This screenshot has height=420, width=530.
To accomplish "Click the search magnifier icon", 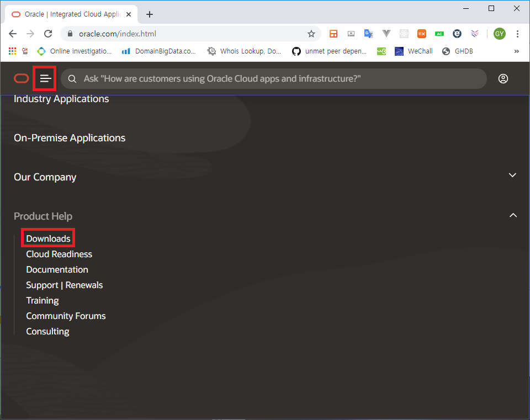I will (72, 79).
